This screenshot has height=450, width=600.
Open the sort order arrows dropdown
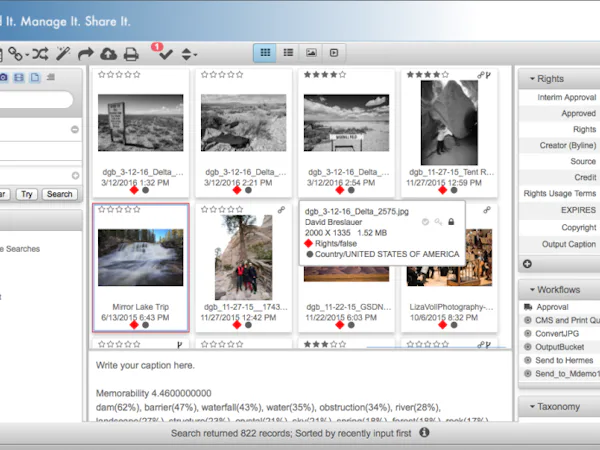click(x=189, y=54)
